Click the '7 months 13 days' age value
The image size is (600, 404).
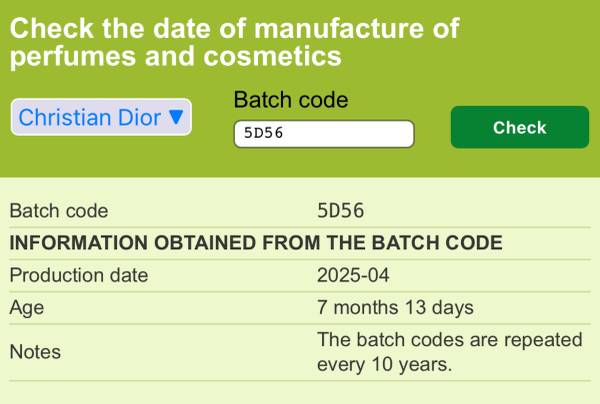pos(395,308)
